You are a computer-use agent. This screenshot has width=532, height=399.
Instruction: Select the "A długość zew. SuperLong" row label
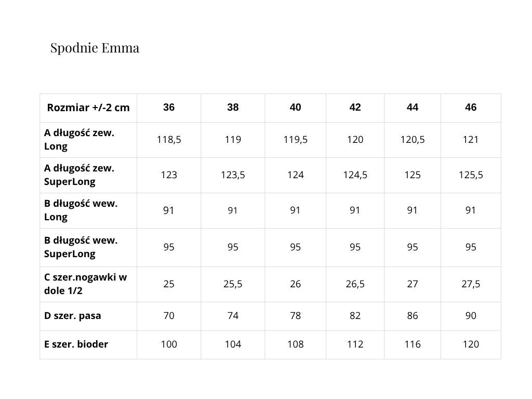pyautogui.click(x=79, y=175)
